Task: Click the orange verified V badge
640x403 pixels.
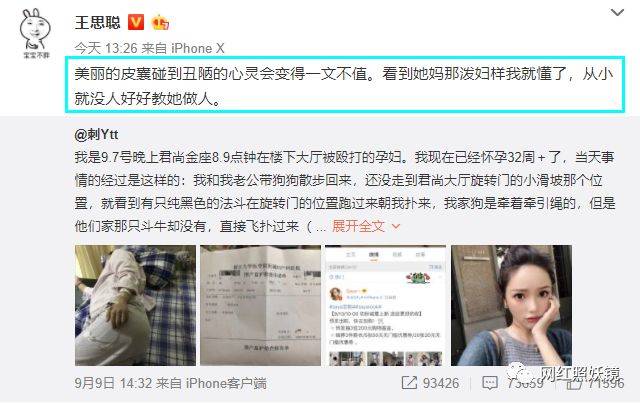Action: [136, 22]
